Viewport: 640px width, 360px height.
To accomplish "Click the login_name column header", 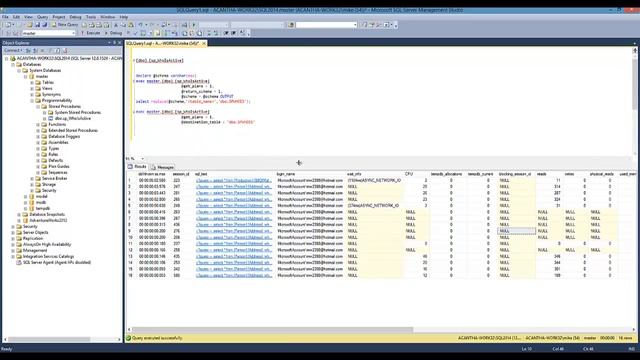I will point(286,174).
